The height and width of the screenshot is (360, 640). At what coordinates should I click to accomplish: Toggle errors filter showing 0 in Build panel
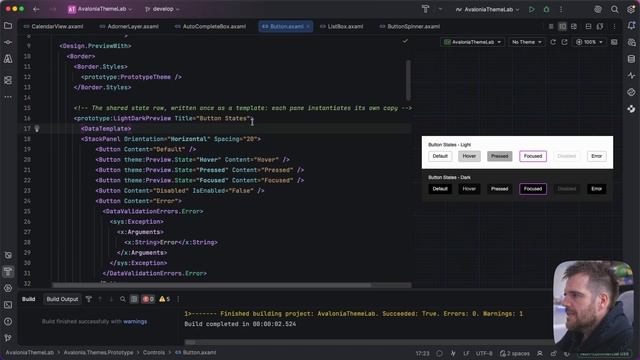(x=148, y=299)
